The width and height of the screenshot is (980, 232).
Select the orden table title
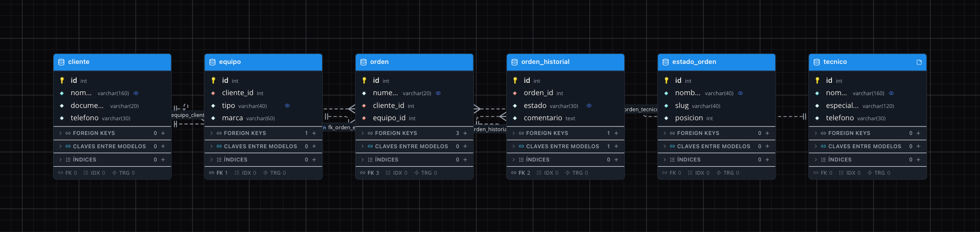tap(379, 62)
